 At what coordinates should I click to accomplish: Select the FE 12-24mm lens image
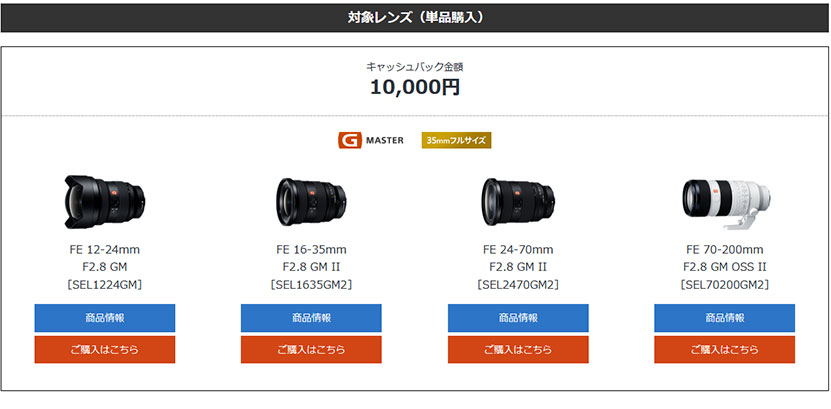click(x=104, y=202)
